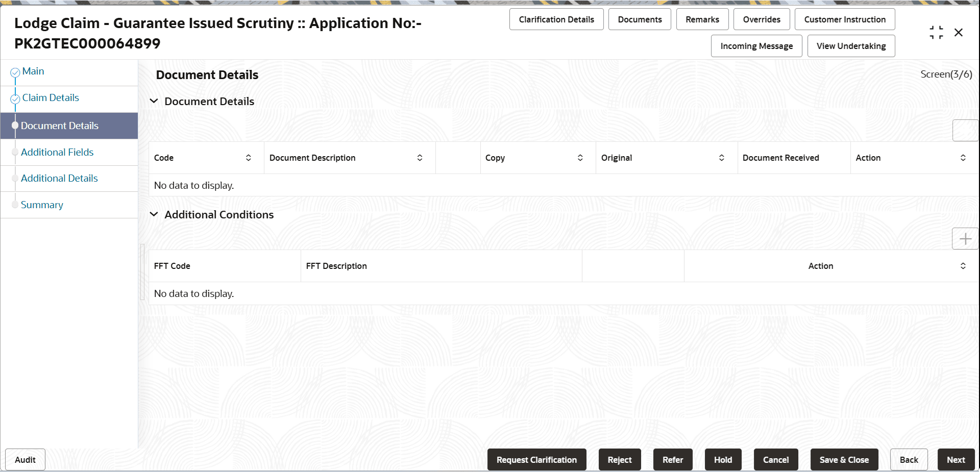The height and width of the screenshot is (472, 980).
Task: Put the task on Hold
Action: [723, 460]
